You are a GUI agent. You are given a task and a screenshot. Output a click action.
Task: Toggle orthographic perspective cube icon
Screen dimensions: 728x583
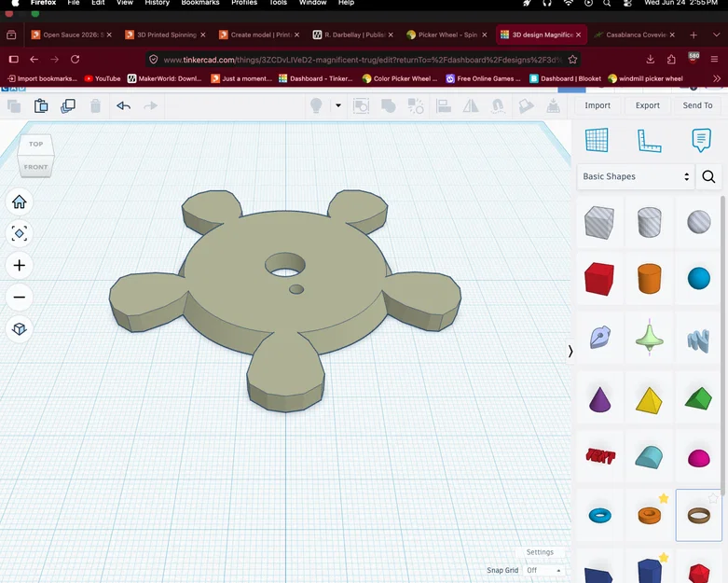(x=19, y=329)
